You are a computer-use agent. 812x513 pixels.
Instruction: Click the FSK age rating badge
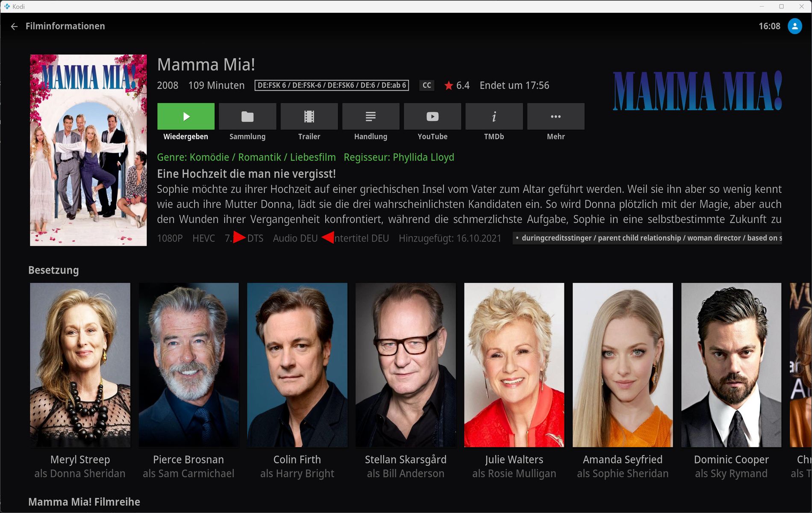[x=332, y=85]
